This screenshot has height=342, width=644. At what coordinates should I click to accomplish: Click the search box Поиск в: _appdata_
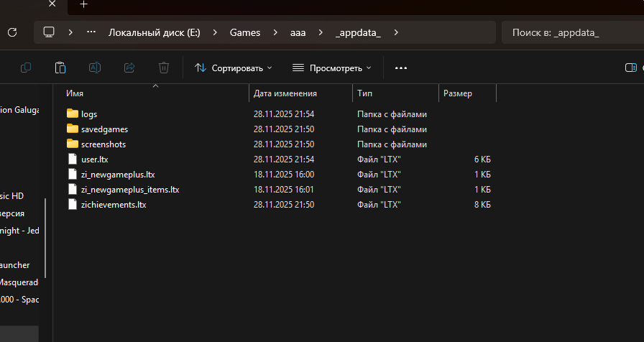pos(571,32)
